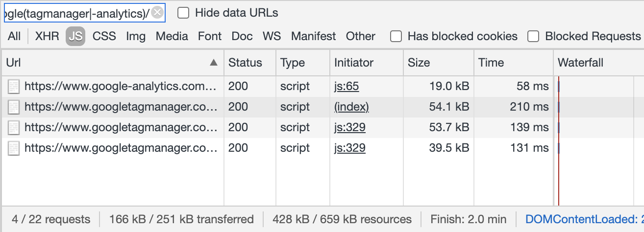Click file icon of google-analytics request
The image size is (644, 232).
(14, 87)
